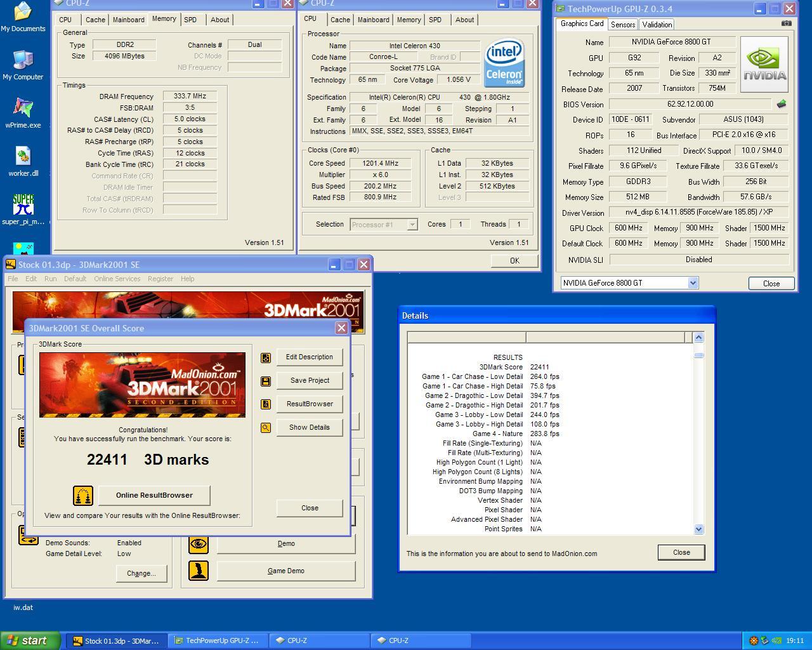Screen dimensions: 812x650
Task: Open Mainboard tab in Memory CPU-Z window
Action: (128, 20)
